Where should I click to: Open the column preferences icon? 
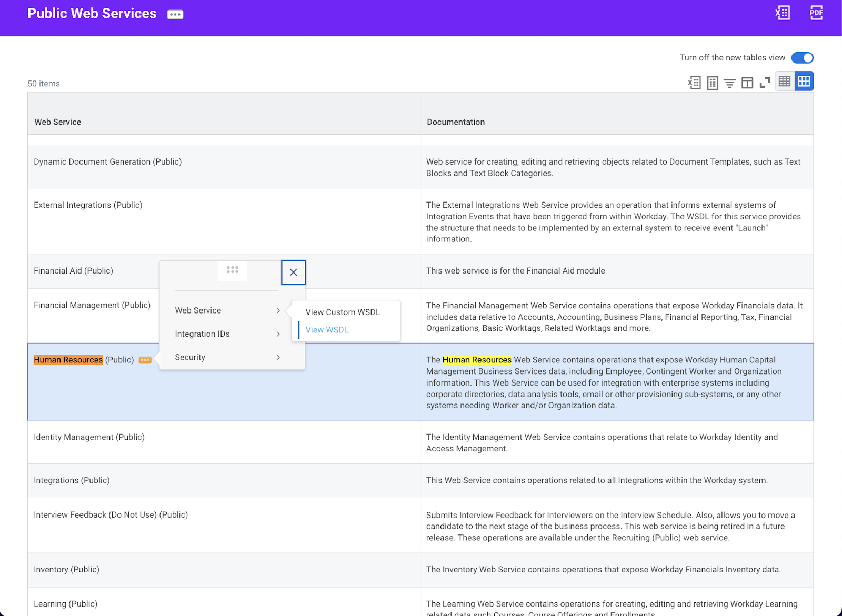[747, 83]
